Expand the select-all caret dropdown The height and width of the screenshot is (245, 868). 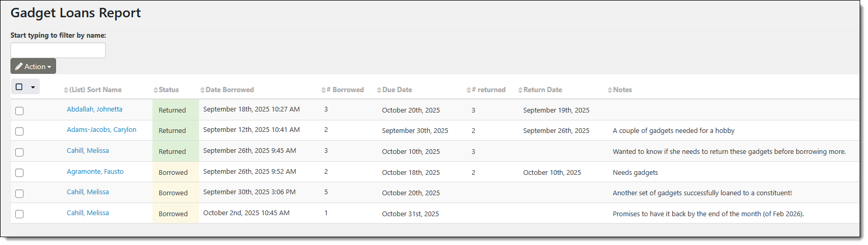click(33, 87)
